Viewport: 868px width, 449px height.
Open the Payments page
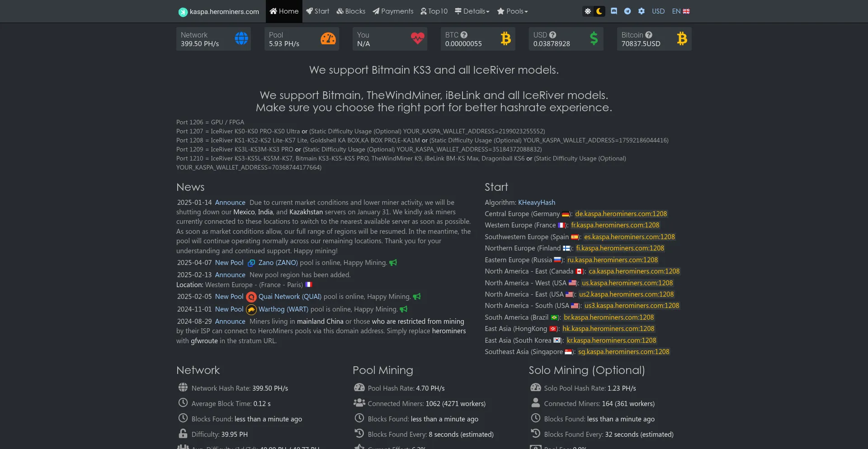tap(393, 11)
